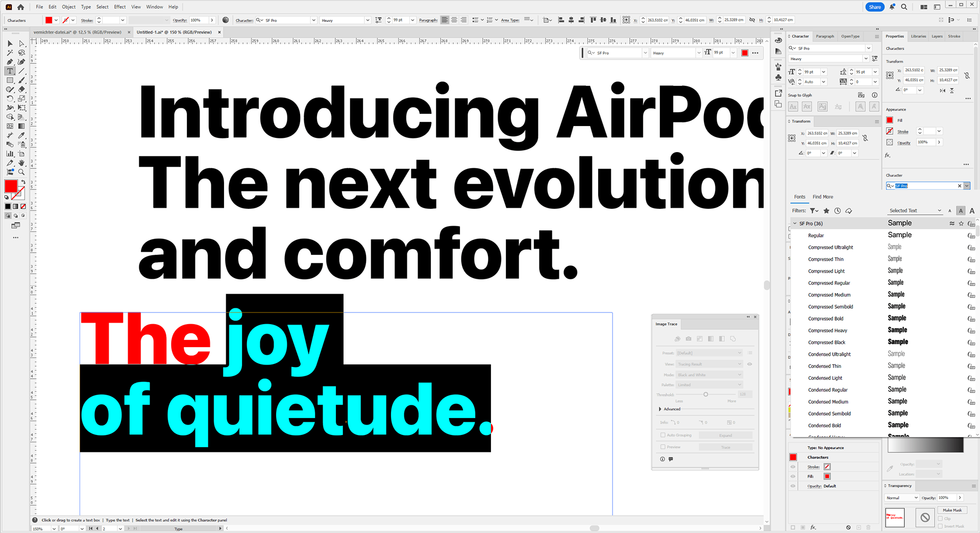Select the Line Segment tool
This screenshot has width=980, height=533.
[x=21, y=71]
